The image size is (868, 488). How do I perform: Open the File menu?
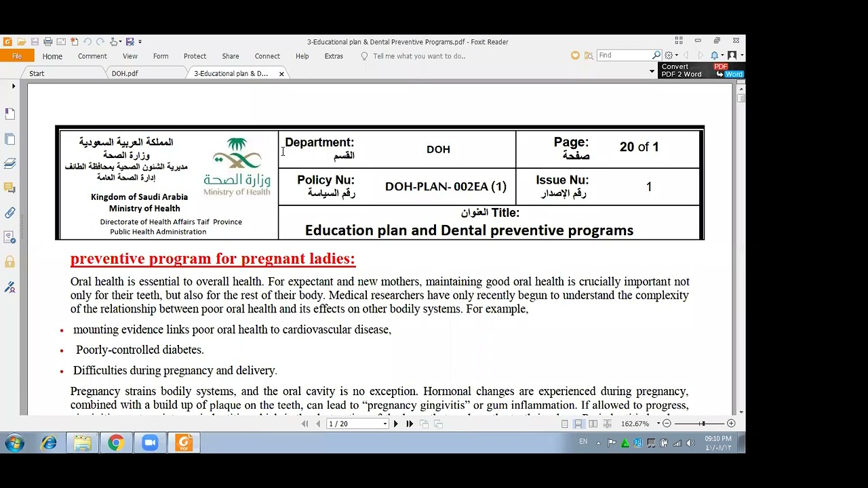coord(17,56)
